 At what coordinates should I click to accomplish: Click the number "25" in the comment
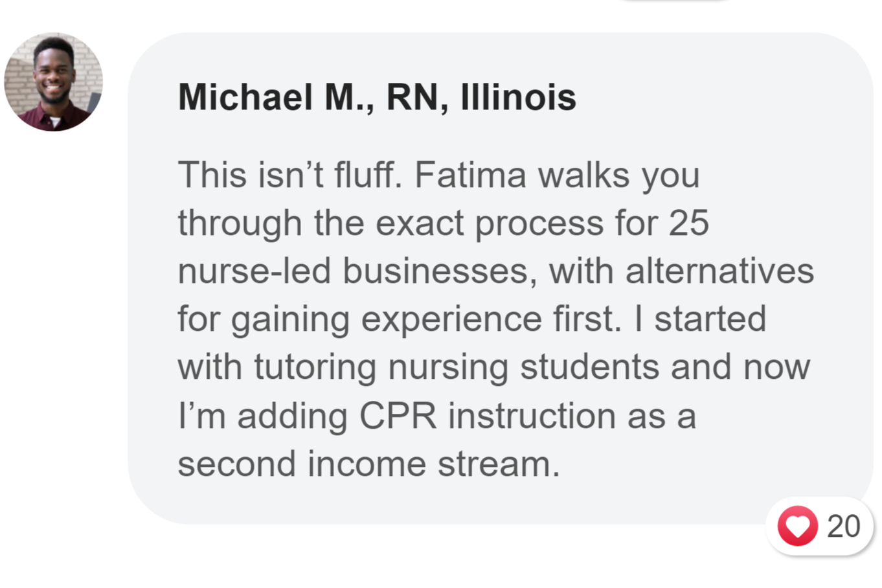tap(688, 223)
